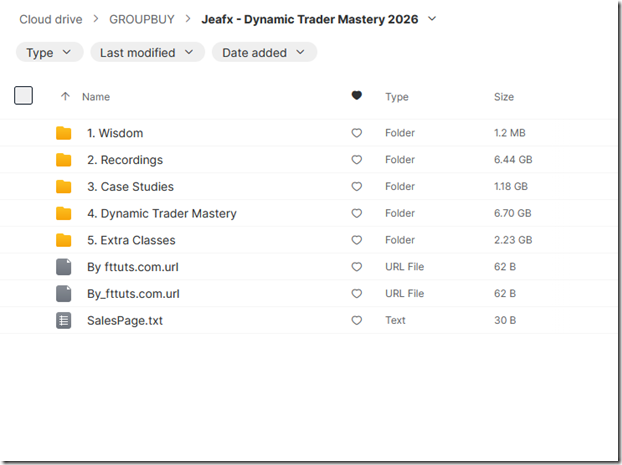The height and width of the screenshot is (465, 622).
Task: Click the filled heart favourites column header
Action: (357, 95)
